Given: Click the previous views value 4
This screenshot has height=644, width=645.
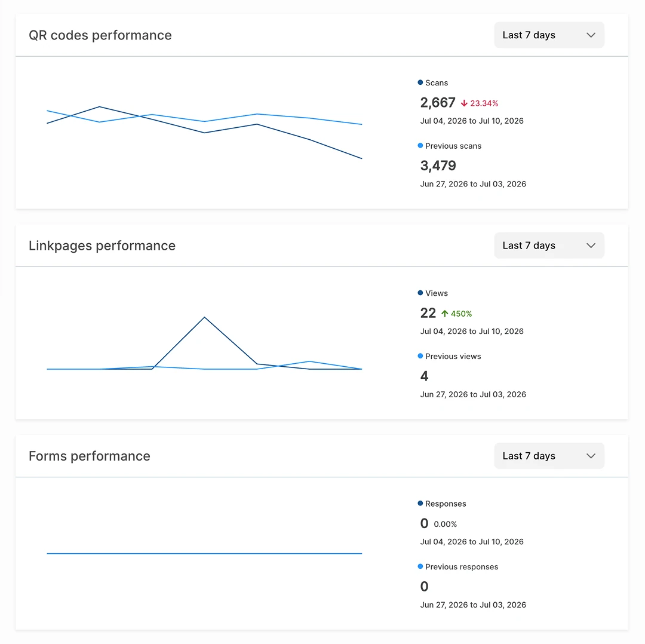Looking at the screenshot, I should pos(424,376).
